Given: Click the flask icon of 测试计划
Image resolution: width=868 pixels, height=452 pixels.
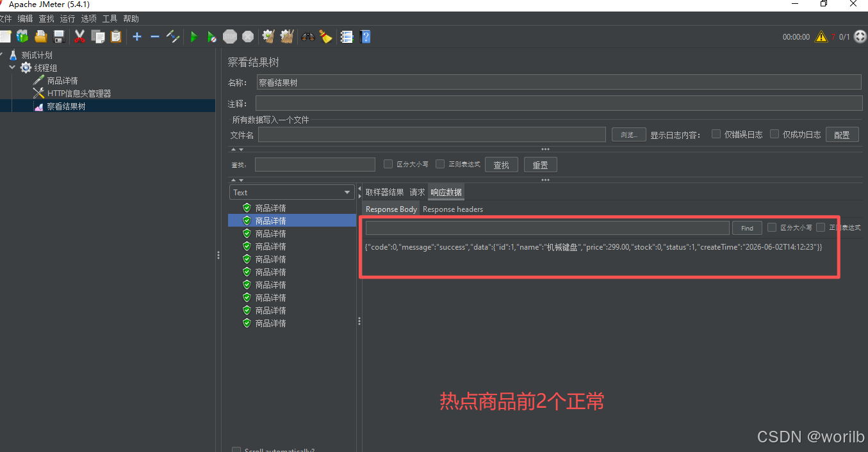Looking at the screenshot, I should coord(13,55).
